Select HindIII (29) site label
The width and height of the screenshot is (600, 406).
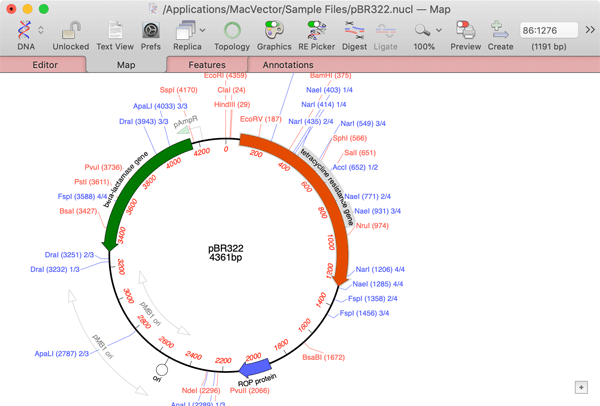point(232,104)
